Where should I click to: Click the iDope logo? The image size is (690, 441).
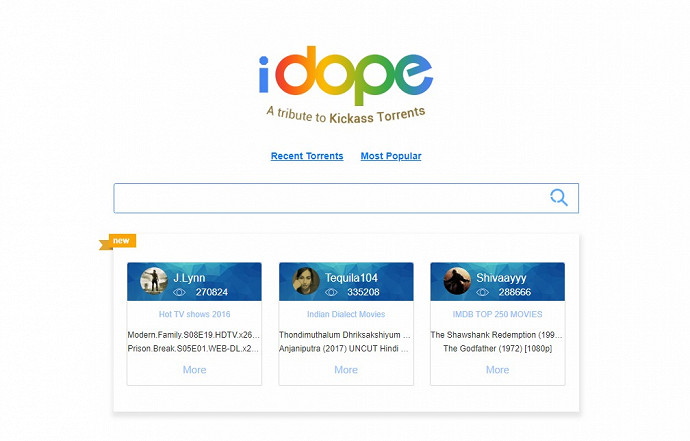[x=345, y=73]
